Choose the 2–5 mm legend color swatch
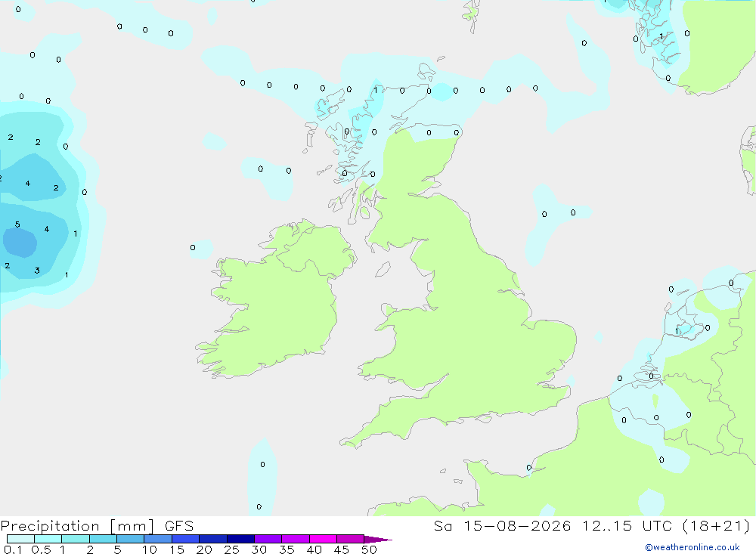The height and width of the screenshot is (554, 756). click(x=103, y=539)
